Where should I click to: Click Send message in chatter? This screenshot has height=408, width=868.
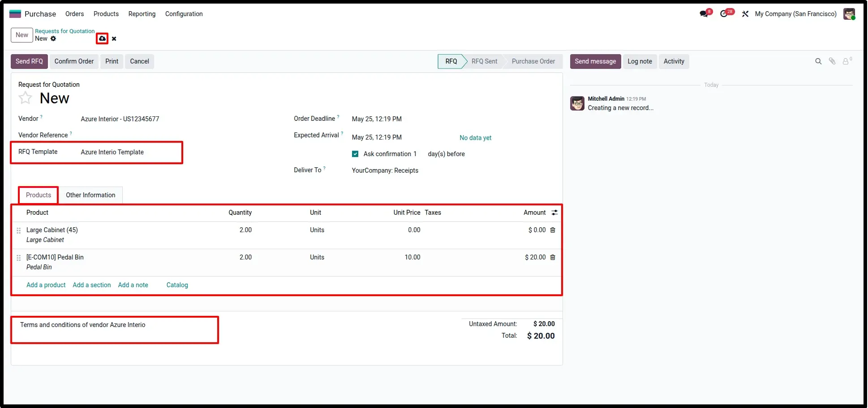pos(595,61)
